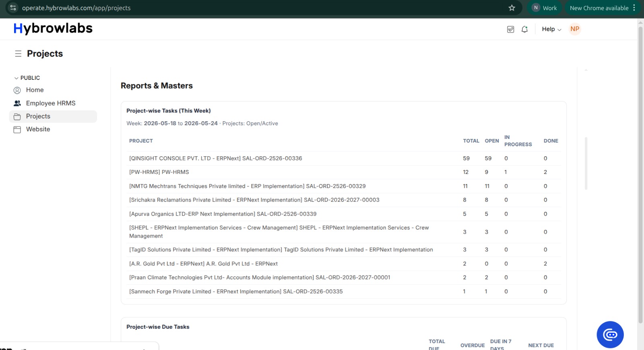Click the PROJECT column header
Viewport: 644px width, 350px height.
(141, 141)
